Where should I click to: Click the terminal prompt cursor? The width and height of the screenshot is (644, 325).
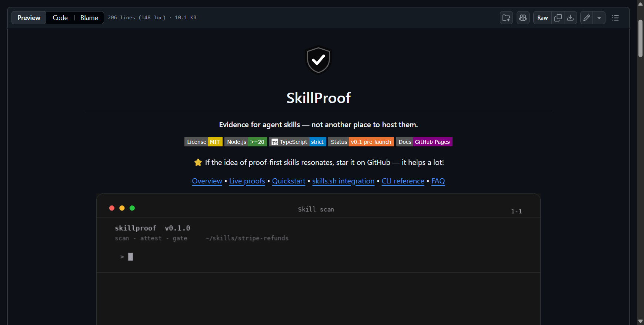[130, 256]
